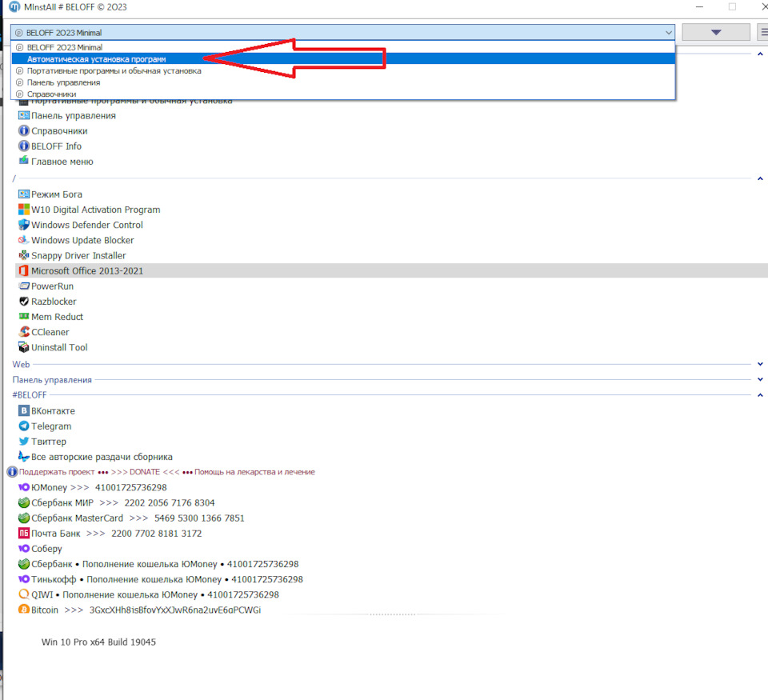The width and height of the screenshot is (768, 700).
Task: Expand the Web section
Action: pyautogui.click(x=760, y=364)
